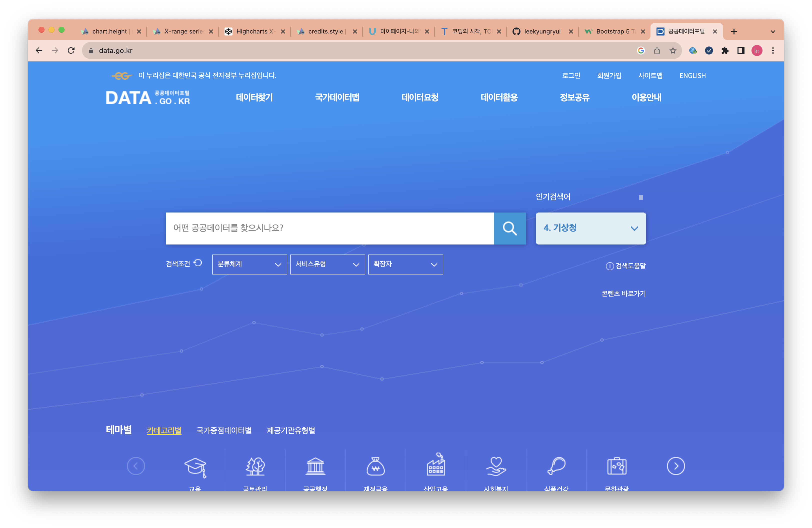Reset search conditions with refresh icon
This screenshot has width=812, height=528.
pos(198,263)
